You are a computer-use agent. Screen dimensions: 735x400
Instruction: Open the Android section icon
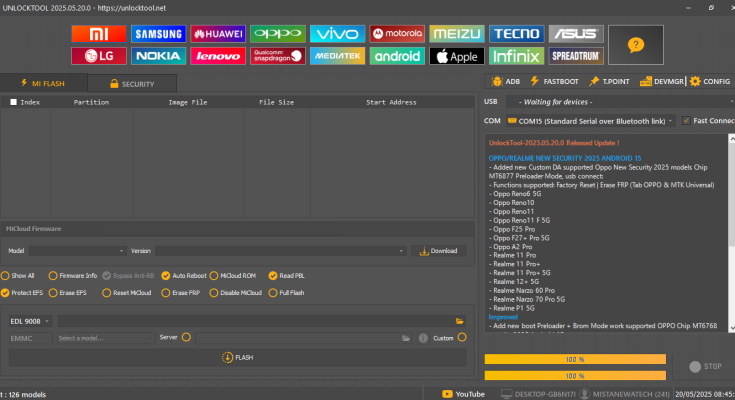pyautogui.click(x=397, y=56)
